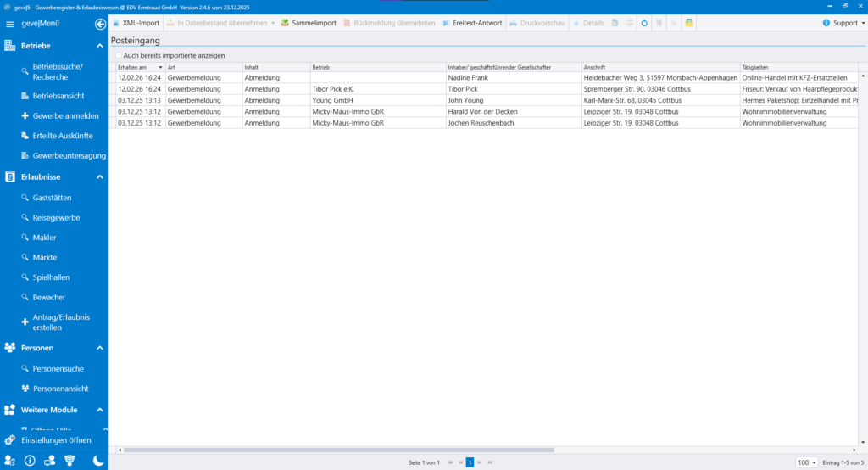Collapse the Personen section
This screenshot has width=868, height=470.
(x=99, y=348)
